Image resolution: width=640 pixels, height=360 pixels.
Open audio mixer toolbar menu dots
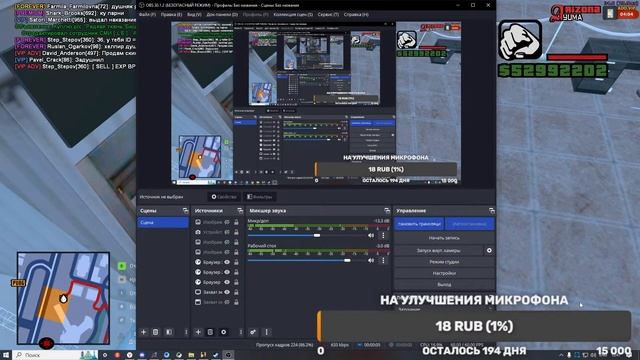267,332
